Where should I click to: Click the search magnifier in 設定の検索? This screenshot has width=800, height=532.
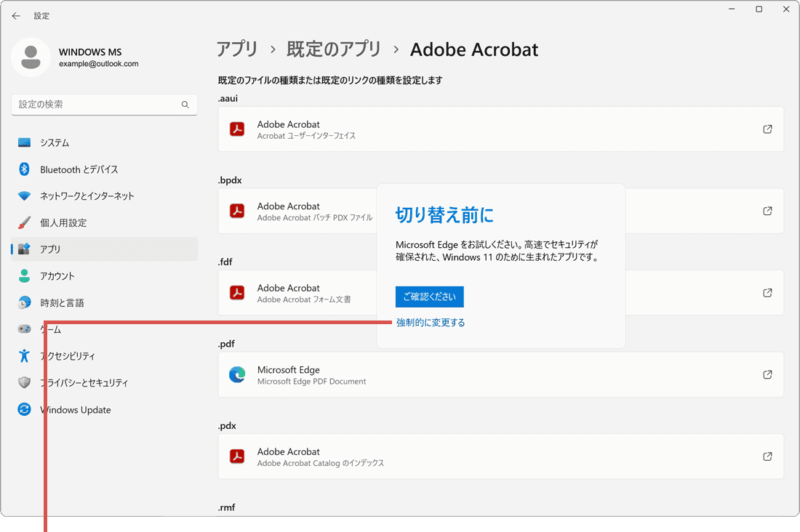pos(185,104)
